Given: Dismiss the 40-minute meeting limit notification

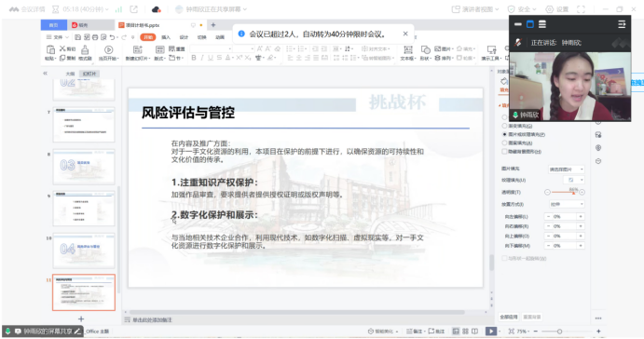Looking at the screenshot, I should pyautogui.click(x=405, y=34).
